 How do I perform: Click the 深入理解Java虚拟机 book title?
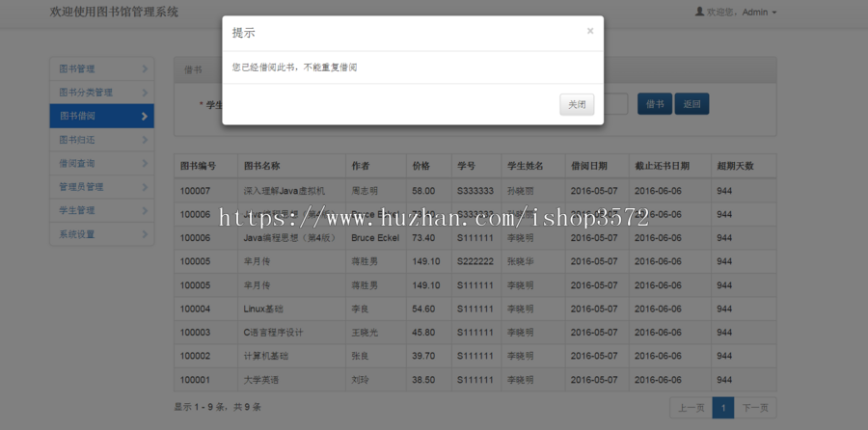[285, 191]
